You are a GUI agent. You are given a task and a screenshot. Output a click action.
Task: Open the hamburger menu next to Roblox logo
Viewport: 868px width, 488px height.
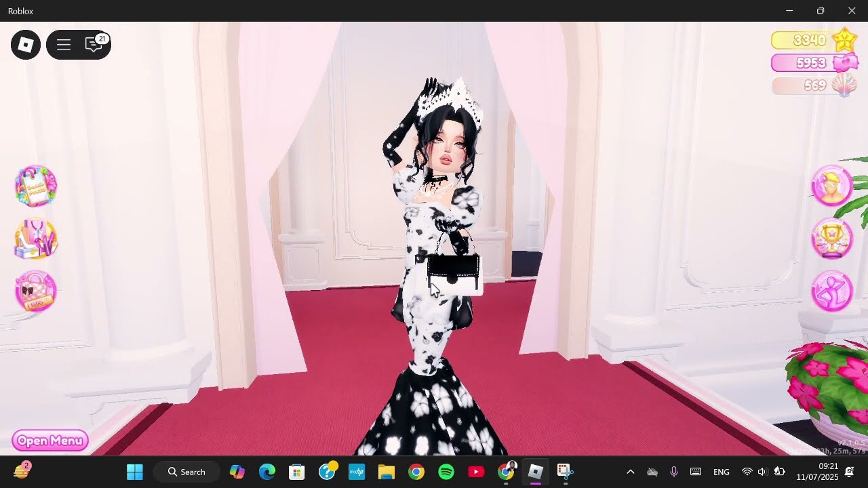pyautogui.click(x=64, y=45)
